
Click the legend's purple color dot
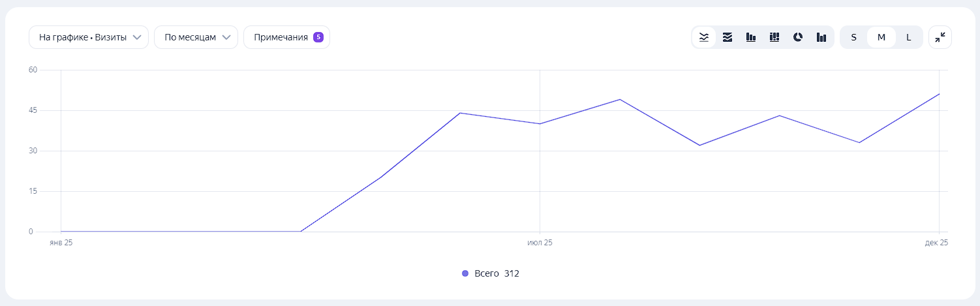pyautogui.click(x=465, y=273)
